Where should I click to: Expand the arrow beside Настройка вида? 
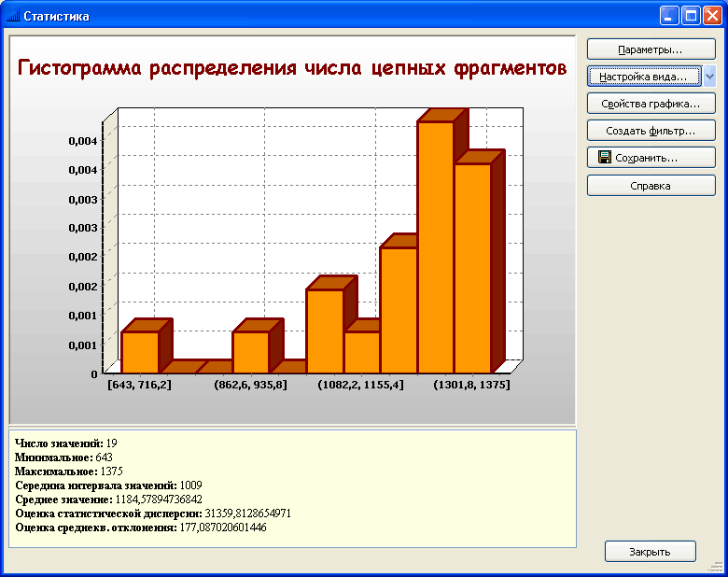tap(709, 77)
